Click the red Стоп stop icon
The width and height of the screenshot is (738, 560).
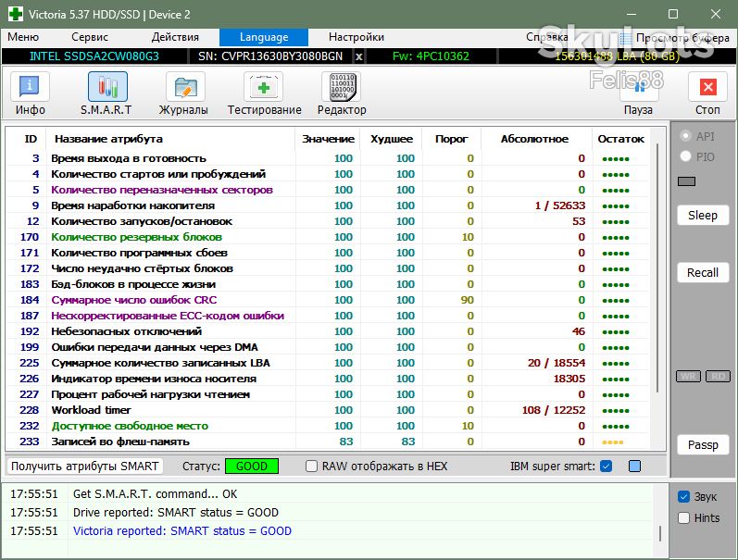707,87
